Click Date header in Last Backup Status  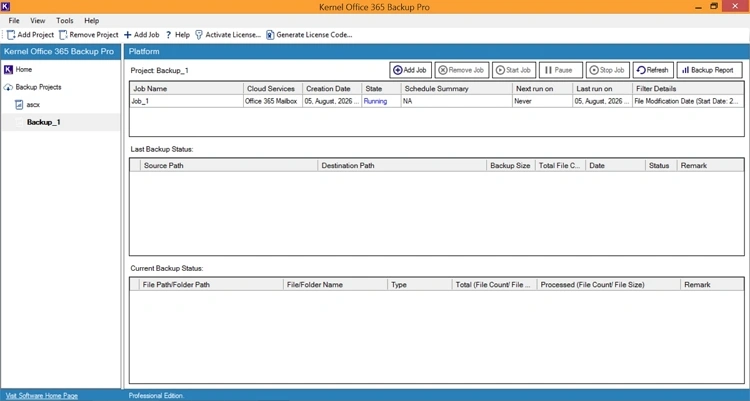pos(615,166)
